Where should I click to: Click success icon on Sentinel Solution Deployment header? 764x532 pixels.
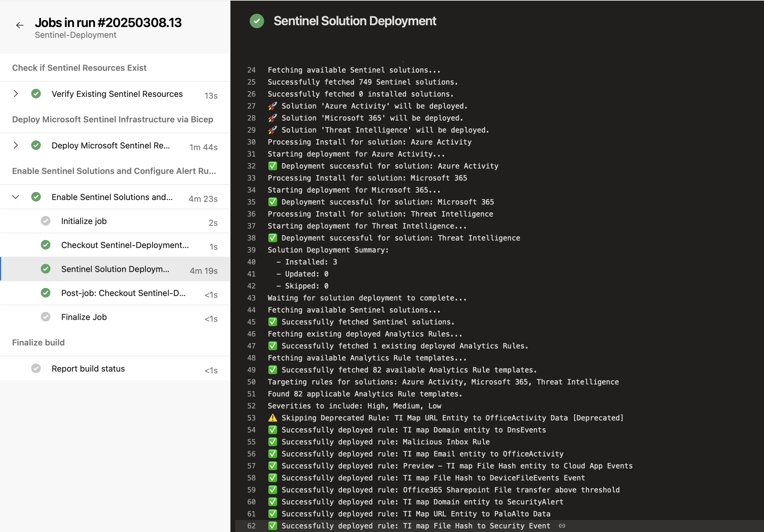[257, 21]
